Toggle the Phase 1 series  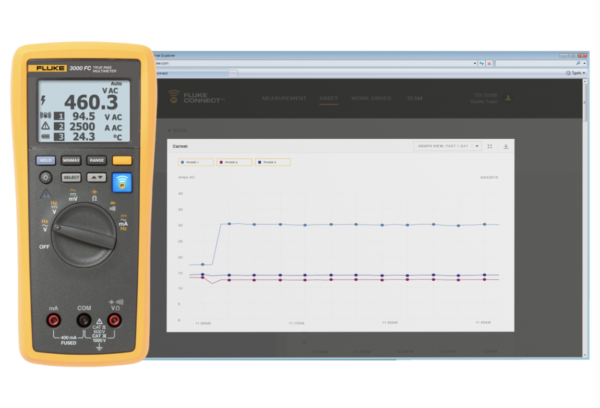pyautogui.click(x=196, y=162)
